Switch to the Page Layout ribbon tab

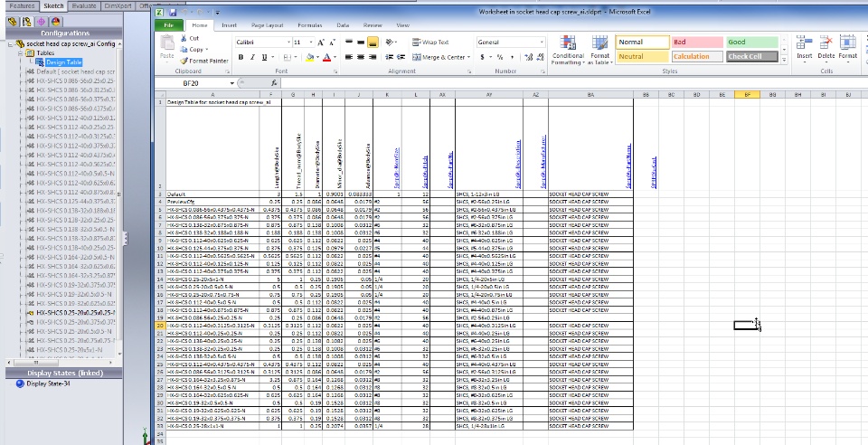tap(268, 25)
